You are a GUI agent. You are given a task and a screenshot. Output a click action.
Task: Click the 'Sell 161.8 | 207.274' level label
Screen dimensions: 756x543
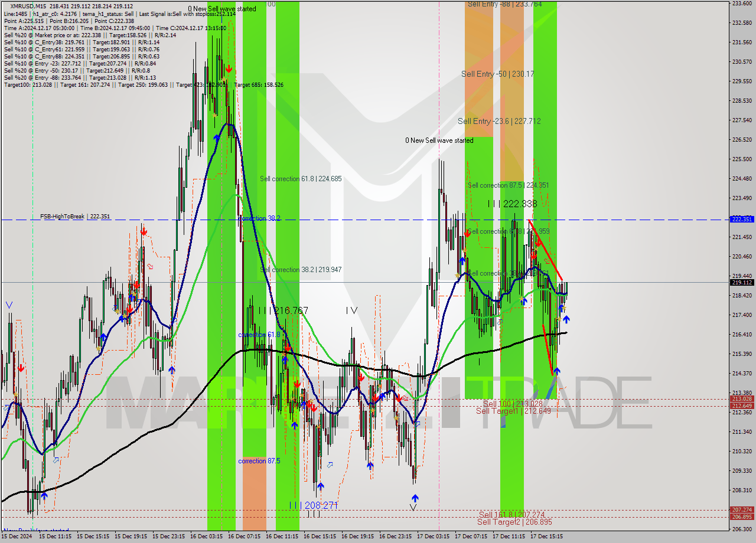point(511,515)
